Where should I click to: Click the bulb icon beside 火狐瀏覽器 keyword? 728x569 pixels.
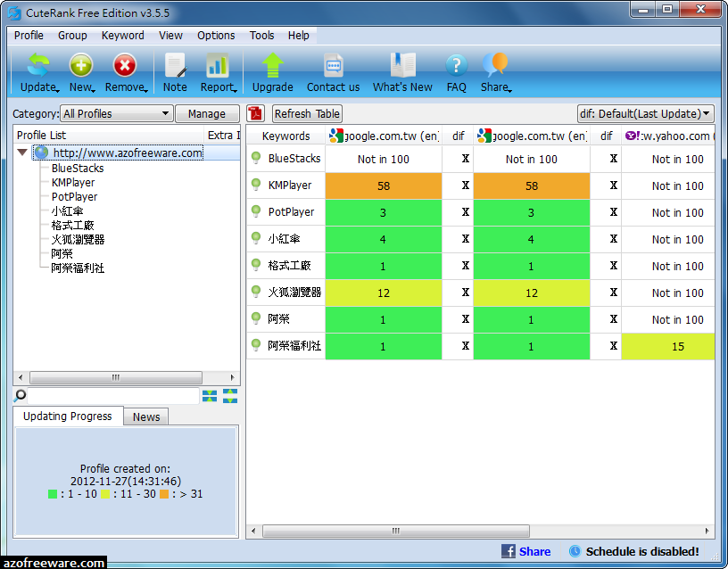pyautogui.click(x=256, y=292)
